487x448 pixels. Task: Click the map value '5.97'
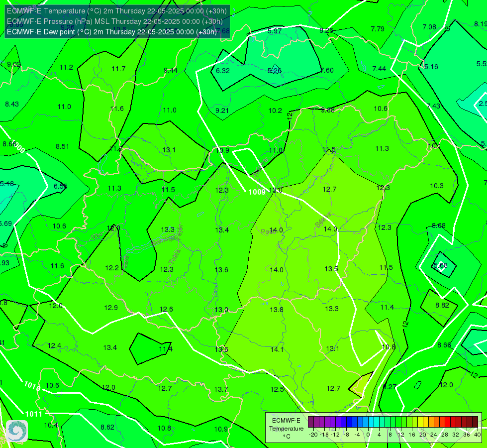(275, 31)
